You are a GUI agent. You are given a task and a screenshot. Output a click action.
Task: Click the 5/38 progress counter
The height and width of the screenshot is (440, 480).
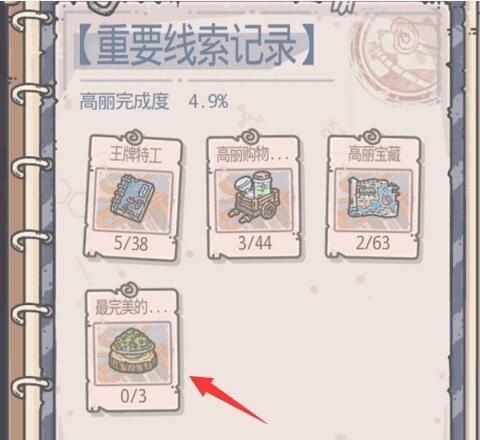(x=131, y=243)
